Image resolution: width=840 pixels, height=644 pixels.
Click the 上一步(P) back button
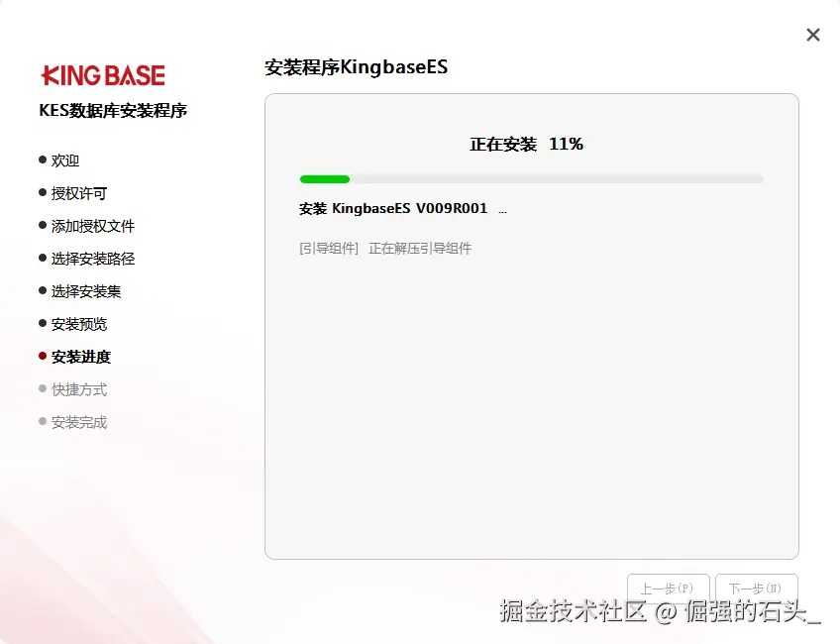[668, 589]
